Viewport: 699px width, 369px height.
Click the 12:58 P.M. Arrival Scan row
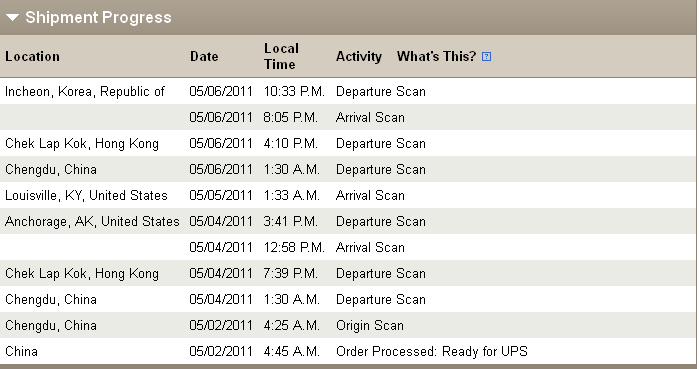[x=348, y=247]
